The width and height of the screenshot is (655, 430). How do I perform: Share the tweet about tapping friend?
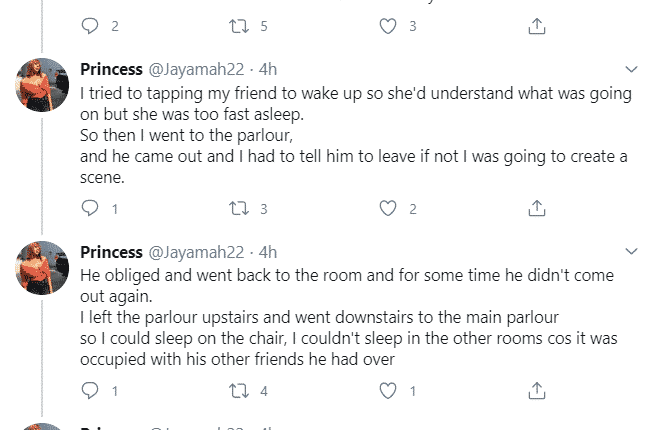[x=537, y=208]
